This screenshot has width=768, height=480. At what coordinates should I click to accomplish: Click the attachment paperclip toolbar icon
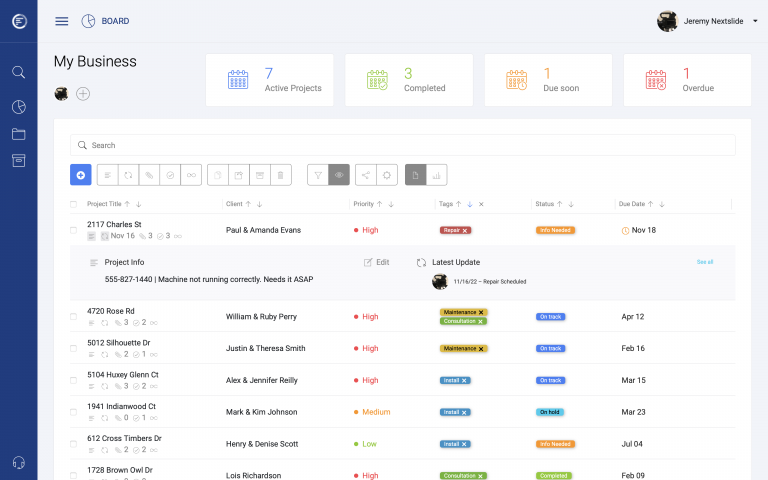tap(149, 175)
